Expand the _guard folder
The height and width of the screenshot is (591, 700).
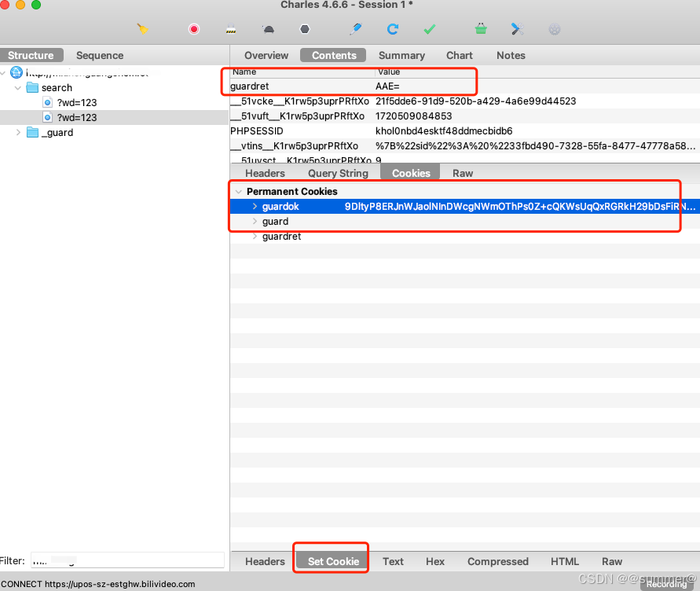[x=18, y=133]
